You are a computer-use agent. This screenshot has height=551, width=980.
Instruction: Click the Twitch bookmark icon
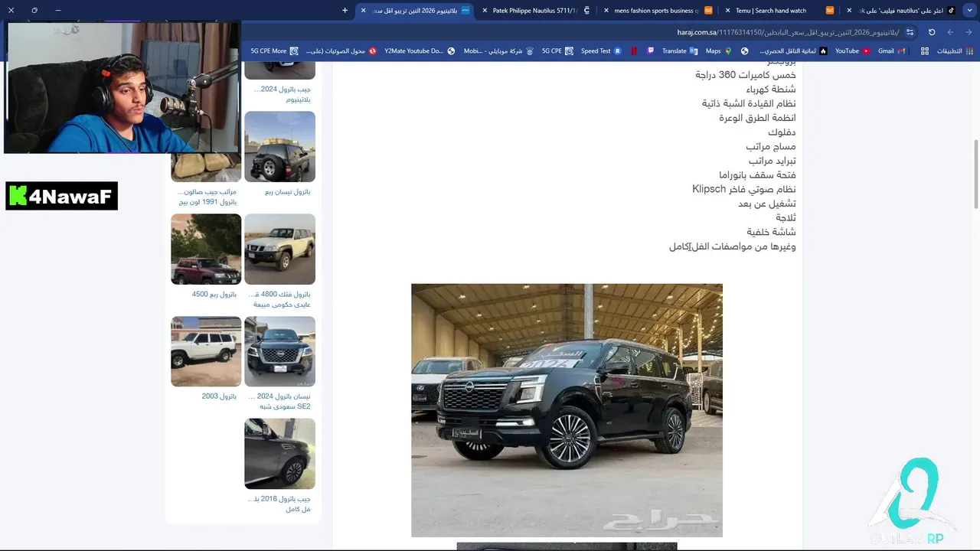(x=651, y=51)
